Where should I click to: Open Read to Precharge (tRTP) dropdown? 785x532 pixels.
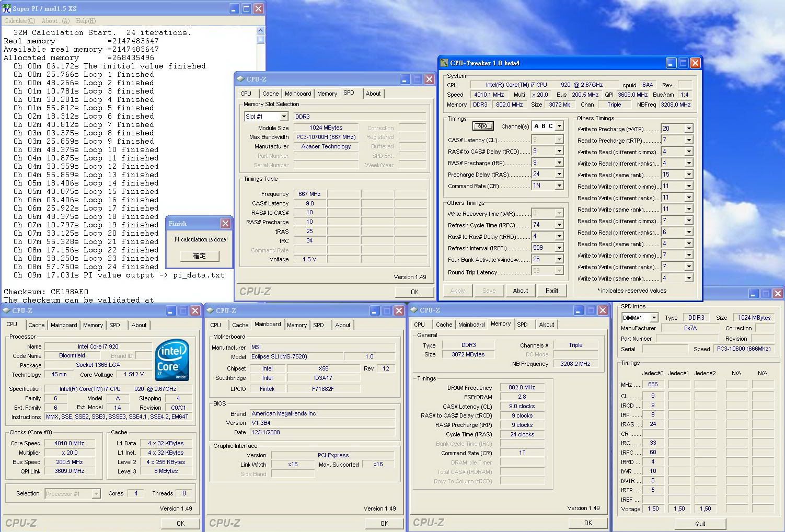[x=689, y=140]
